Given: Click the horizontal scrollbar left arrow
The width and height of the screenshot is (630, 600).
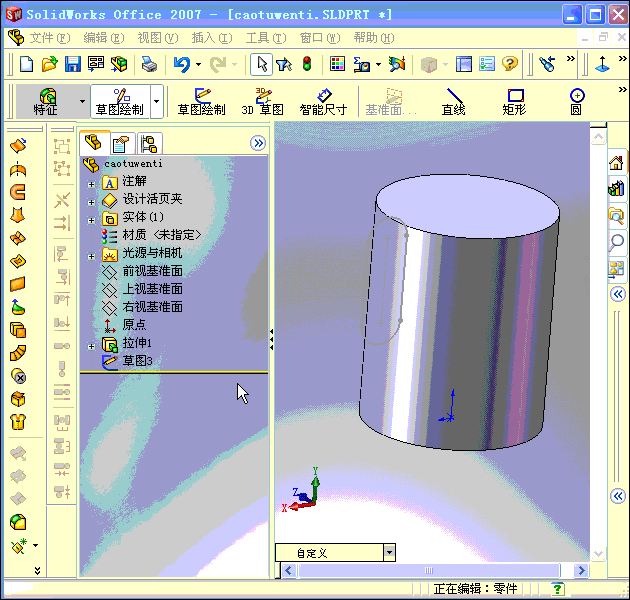Looking at the screenshot, I should (x=288, y=570).
